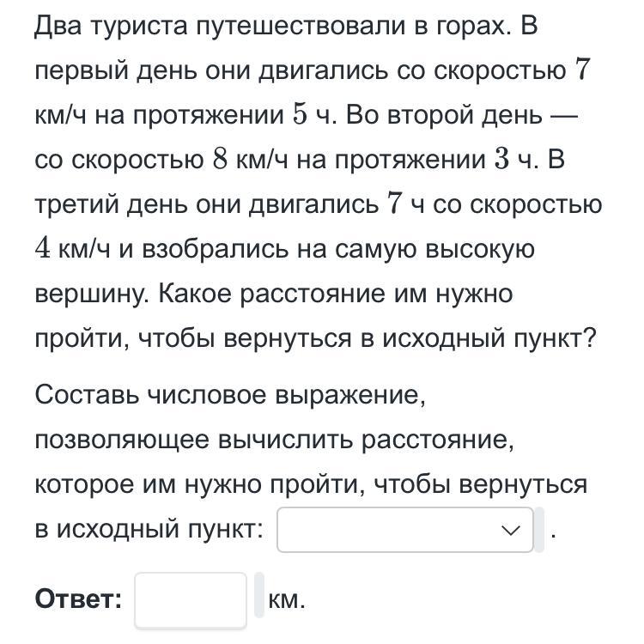644x644 pixels.
Task: Click the opening words Два туриста
Action: click(x=112, y=27)
